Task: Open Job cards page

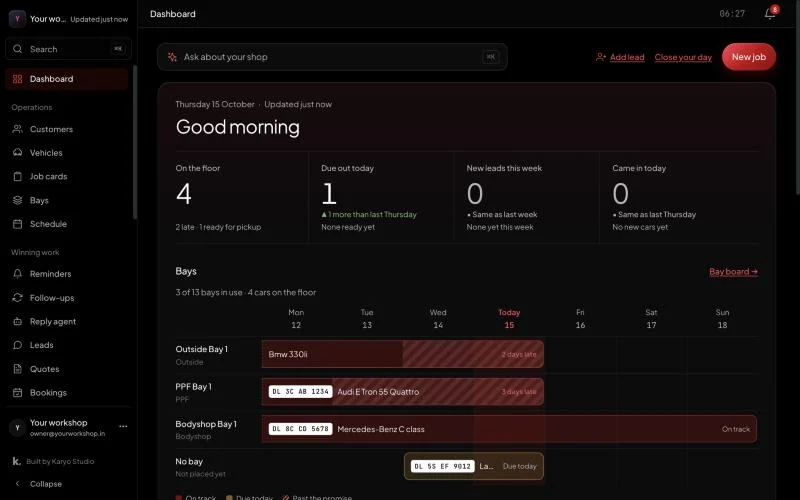Action: [x=67, y=177]
